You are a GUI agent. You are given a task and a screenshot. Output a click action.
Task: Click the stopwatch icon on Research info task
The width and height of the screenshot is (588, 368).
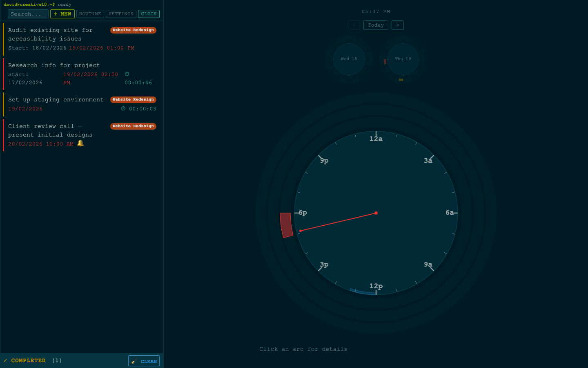pos(127,74)
